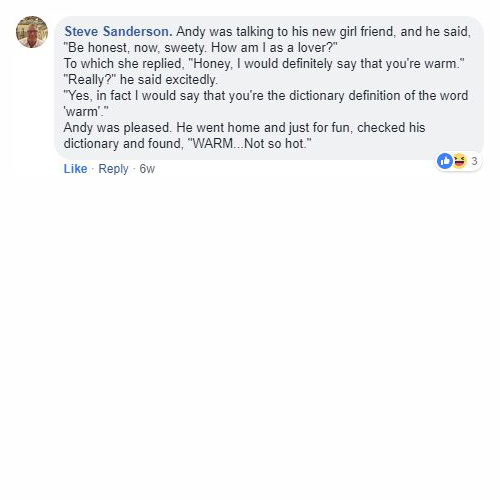Click the "dictionary and found" text
The image size is (500, 500).
click(x=123, y=144)
